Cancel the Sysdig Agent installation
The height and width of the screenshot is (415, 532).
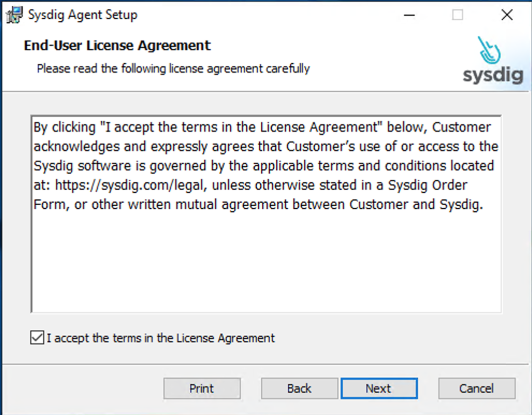click(476, 388)
